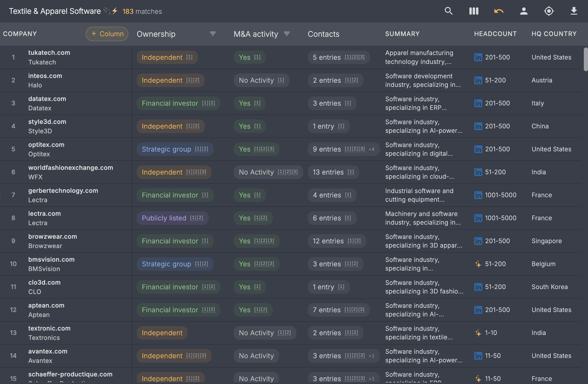
Task: Open the search magnifier icon
Action: [x=449, y=11]
